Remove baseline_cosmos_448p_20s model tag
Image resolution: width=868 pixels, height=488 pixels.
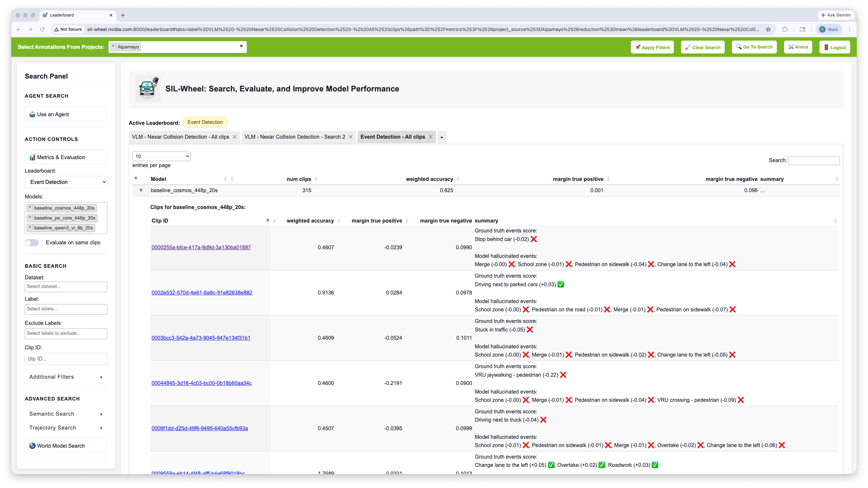pos(30,207)
